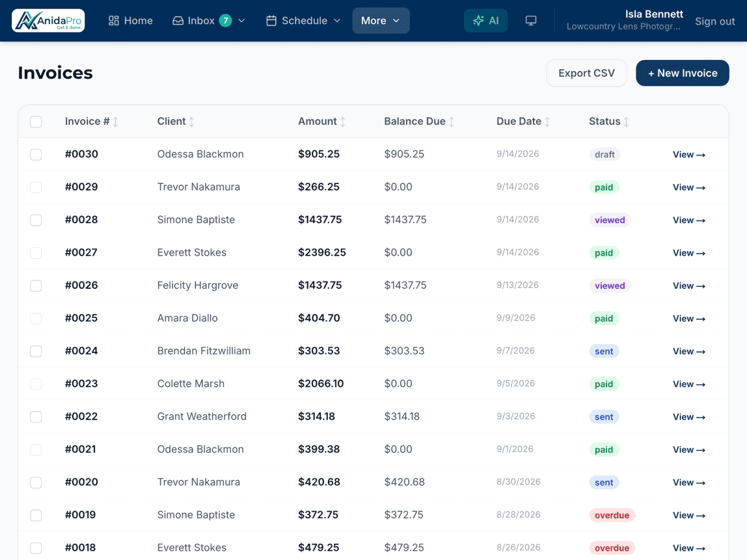747x560 pixels.
Task: Check the box for invoice #0030
Action: point(36,155)
